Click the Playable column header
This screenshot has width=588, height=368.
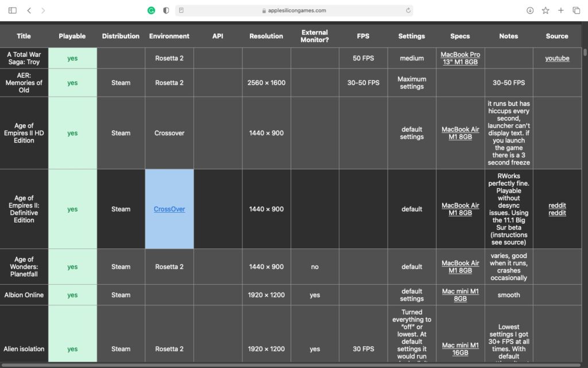pyautogui.click(x=72, y=36)
